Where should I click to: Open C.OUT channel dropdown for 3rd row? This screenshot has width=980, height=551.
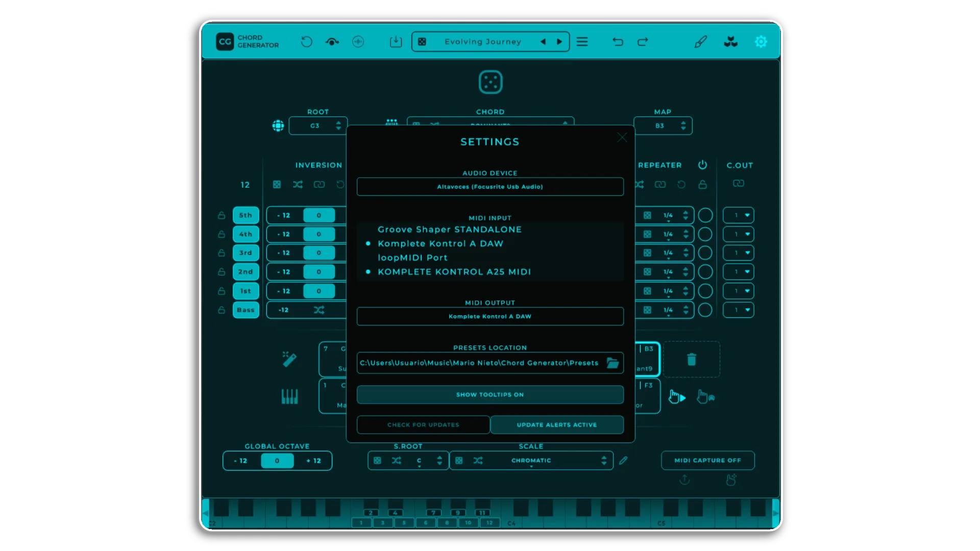click(739, 253)
